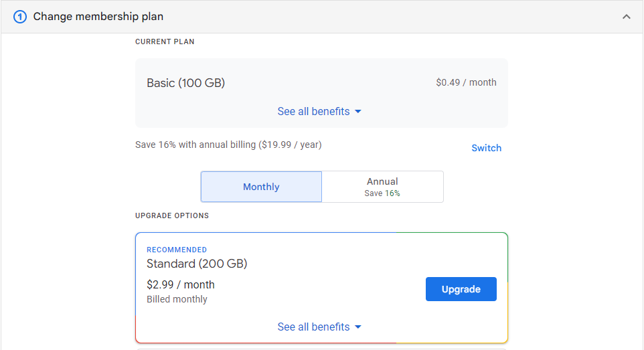Screen dimensions: 644x350
Task: Click the UPGRADE OPTIONS section label
Action: click(172, 215)
